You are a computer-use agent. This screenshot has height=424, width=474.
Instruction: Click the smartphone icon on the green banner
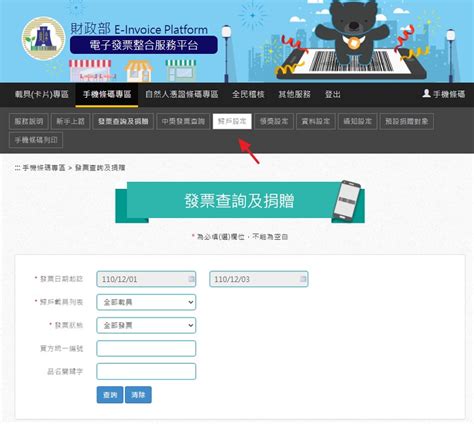[x=347, y=200]
